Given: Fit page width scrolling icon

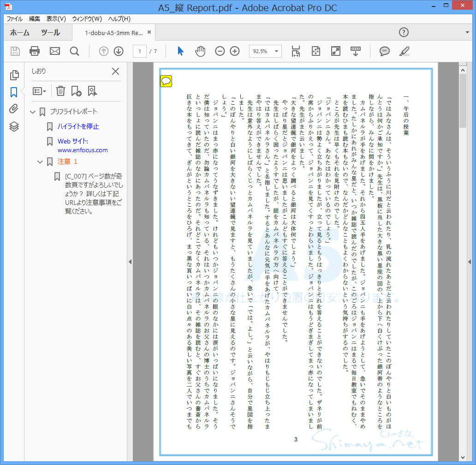Looking at the screenshot, I should pyautogui.click(x=296, y=51).
